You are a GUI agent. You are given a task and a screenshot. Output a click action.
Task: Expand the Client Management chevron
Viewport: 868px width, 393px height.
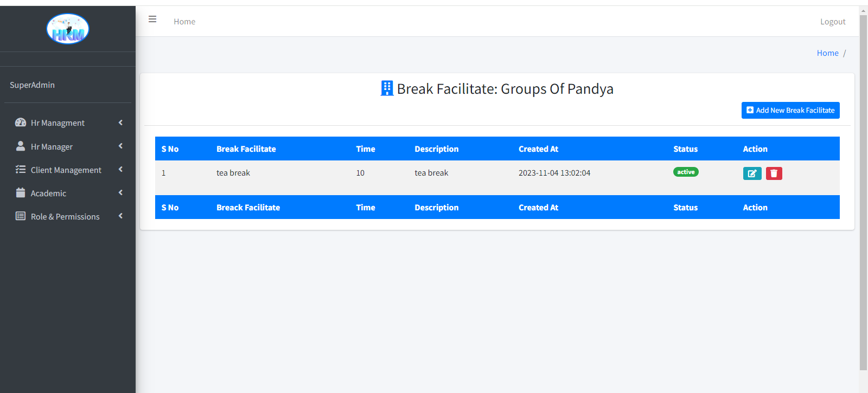(120, 169)
